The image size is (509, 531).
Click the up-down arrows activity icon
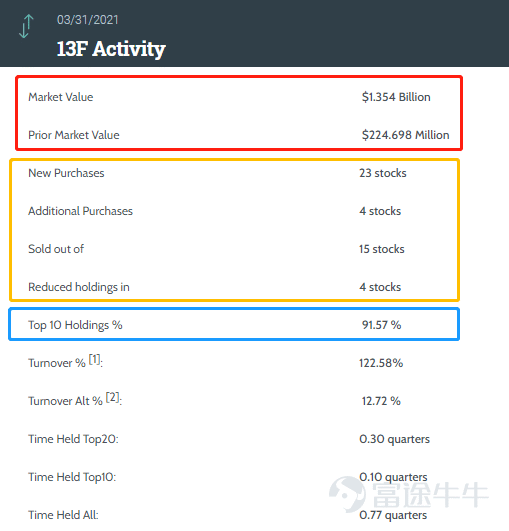(26, 26)
